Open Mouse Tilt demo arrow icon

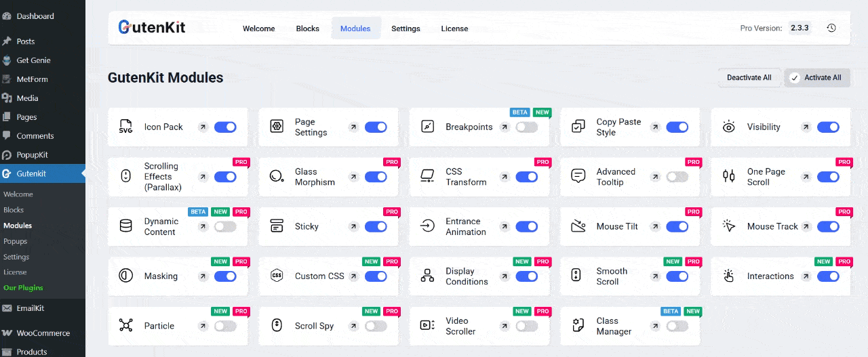tap(655, 226)
